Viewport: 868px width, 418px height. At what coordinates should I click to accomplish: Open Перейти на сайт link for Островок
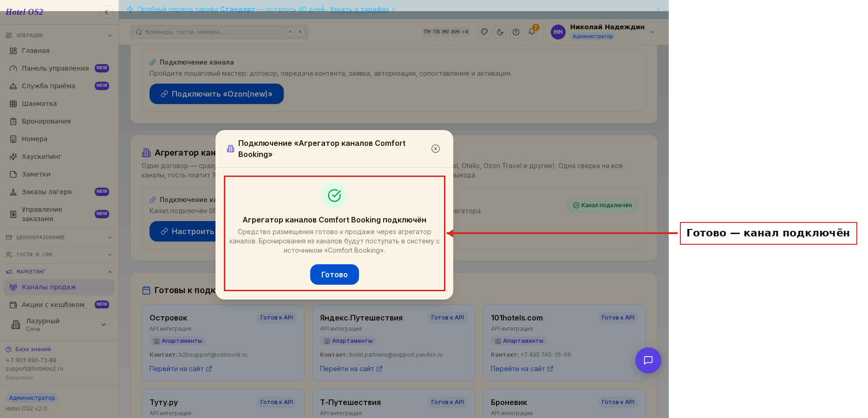pos(181,369)
